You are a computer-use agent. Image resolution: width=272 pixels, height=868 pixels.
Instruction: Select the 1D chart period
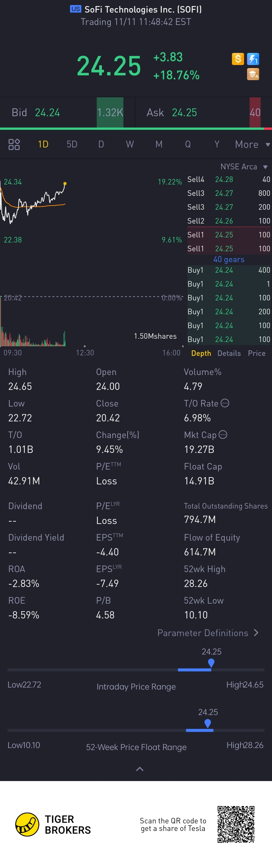tap(43, 144)
